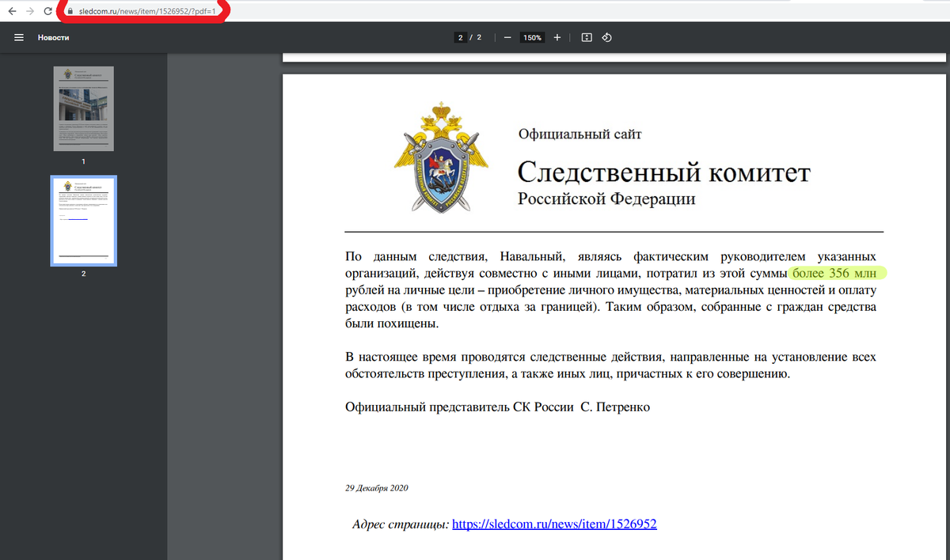Zoom in with the plus button
950x560 pixels.
557,37
